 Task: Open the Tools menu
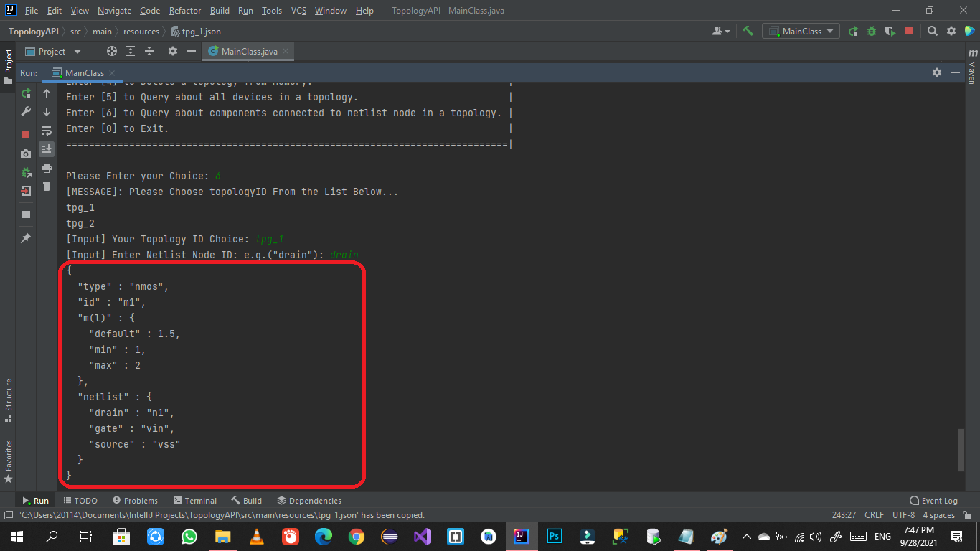pos(272,11)
